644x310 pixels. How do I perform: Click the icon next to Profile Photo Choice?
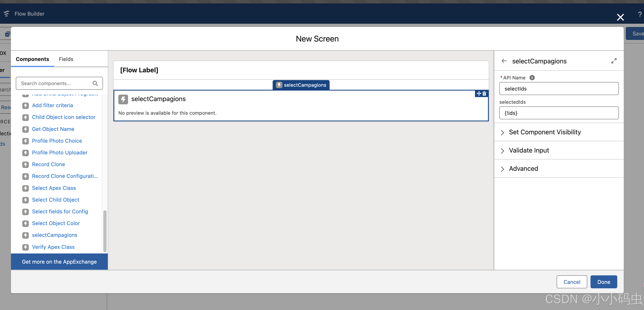tap(26, 141)
